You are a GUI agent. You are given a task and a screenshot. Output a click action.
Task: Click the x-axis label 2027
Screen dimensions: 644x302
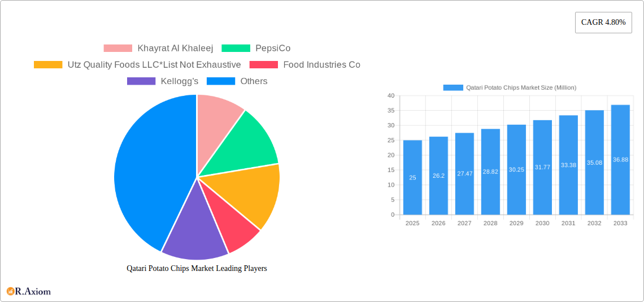click(x=464, y=223)
